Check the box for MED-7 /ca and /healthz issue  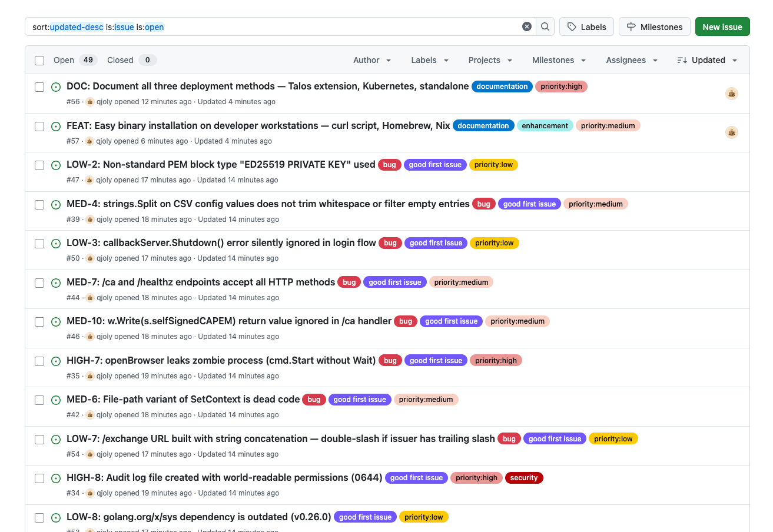point(39,283)
